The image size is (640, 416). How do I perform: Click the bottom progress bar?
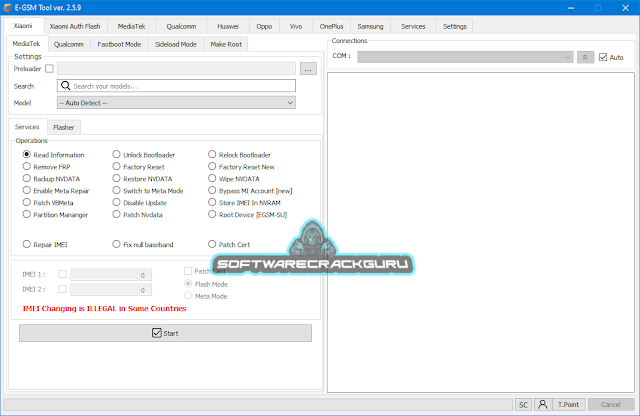[x=258, y=405]
